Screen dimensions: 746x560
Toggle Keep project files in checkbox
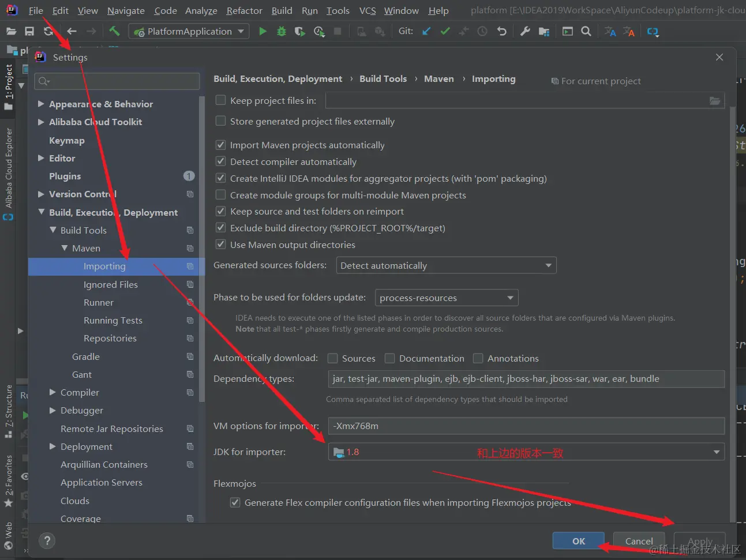pyautogui.click(x=220, y=100)
